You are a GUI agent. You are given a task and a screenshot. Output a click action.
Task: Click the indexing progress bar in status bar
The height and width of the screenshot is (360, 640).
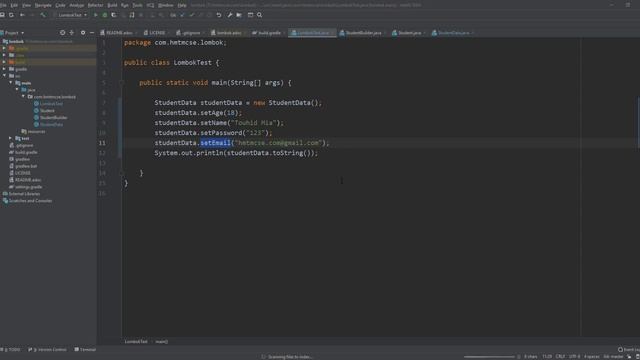point(489,357)
